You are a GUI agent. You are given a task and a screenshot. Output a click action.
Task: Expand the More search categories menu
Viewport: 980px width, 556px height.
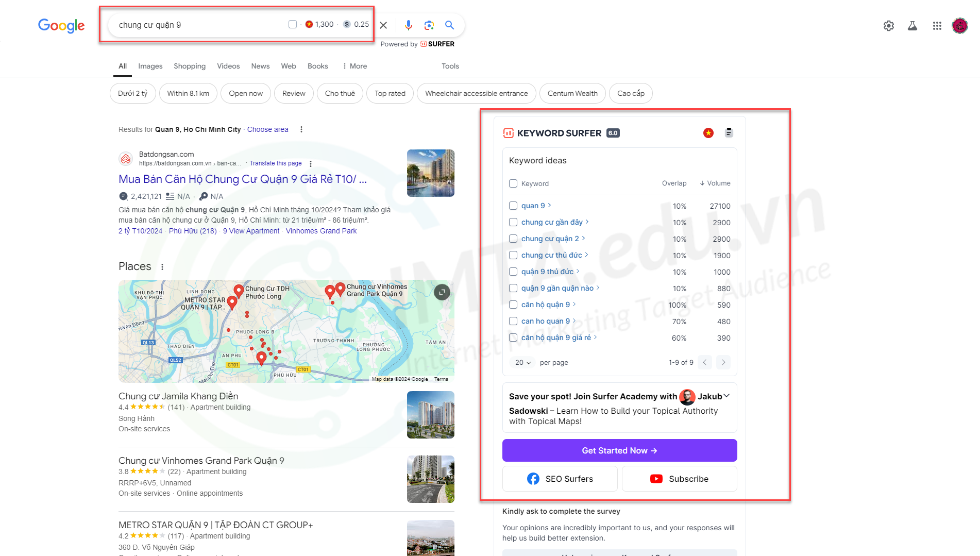pyautogui.click(x=354, y=66)
